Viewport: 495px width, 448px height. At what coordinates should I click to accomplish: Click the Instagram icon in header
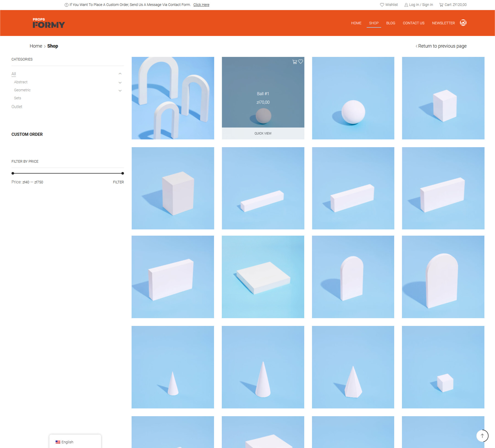tap(463, 23)
